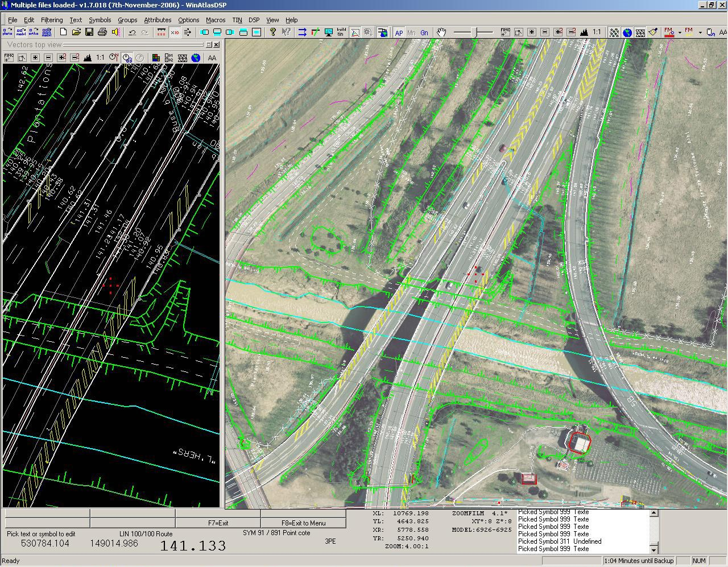
Task: Click the New file icon
Action: coord(63,32)
